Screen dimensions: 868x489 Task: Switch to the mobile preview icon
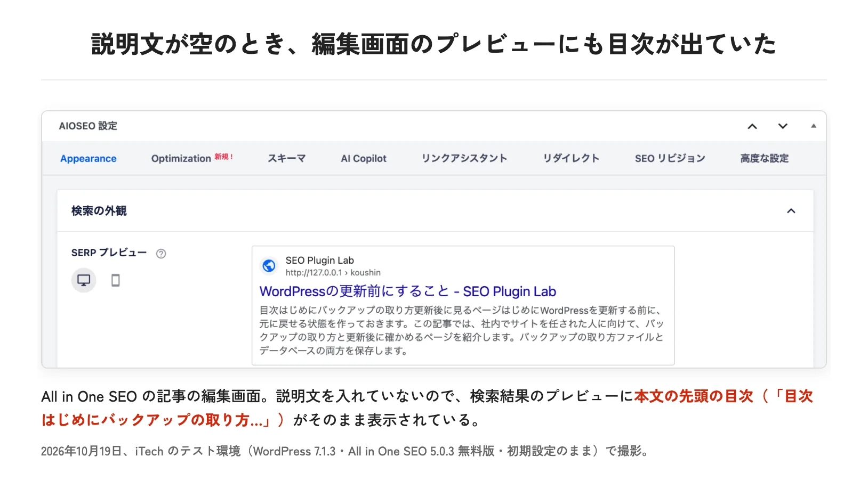coord(115,280)
